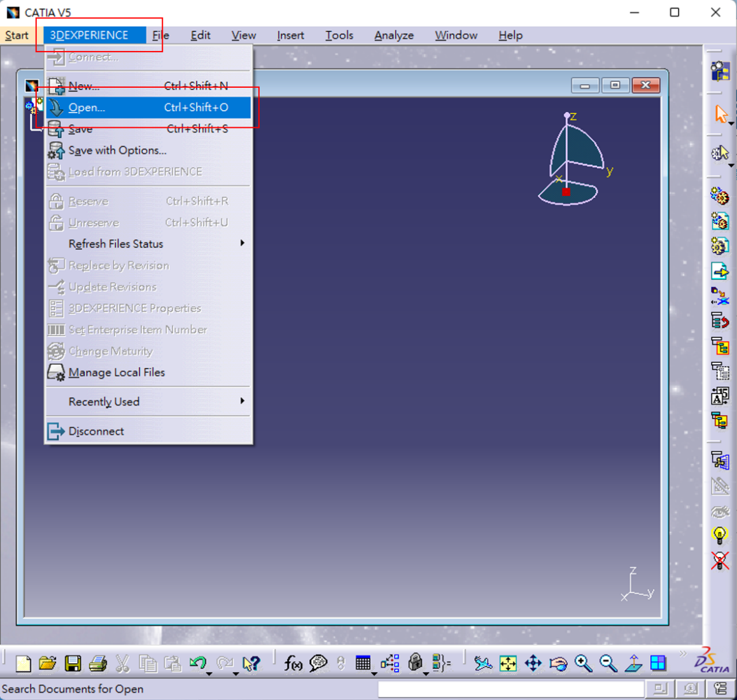Click Disconnect in 3DEXPERIENCE menu
The width and height of the screenshot is (737, 700).
[148, 431]
